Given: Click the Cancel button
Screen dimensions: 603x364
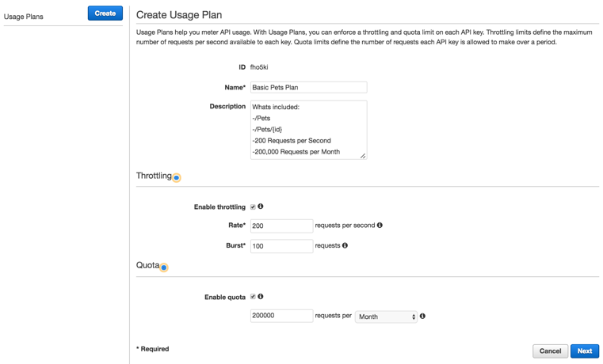Looking at the screenshot, I should click(x=550, y=351).
